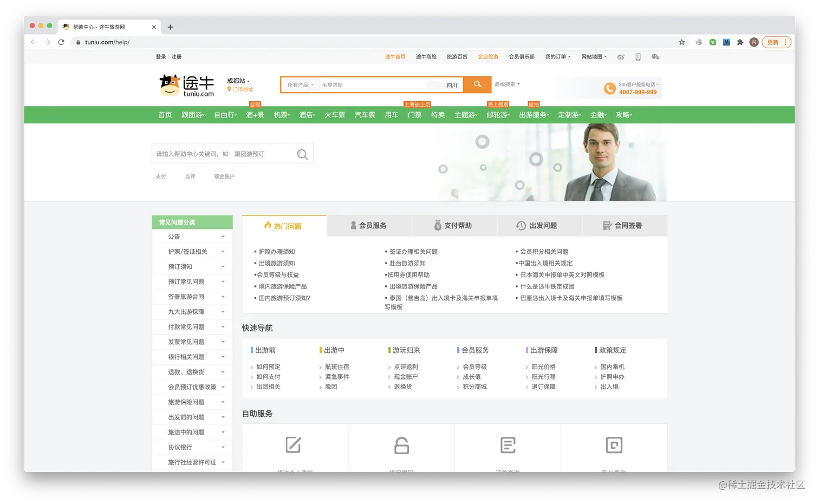Click the 注册 link
Viewport: 819px width, 504px height.
point(177,57)
